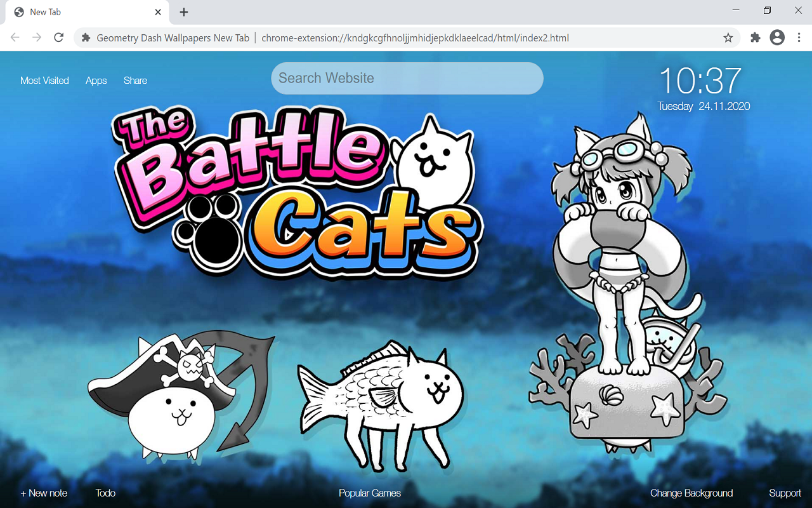Click the extension puzzle icon in the address bar
The height and width of the screenshot is (508, 812).
click(x=86, y=37)
